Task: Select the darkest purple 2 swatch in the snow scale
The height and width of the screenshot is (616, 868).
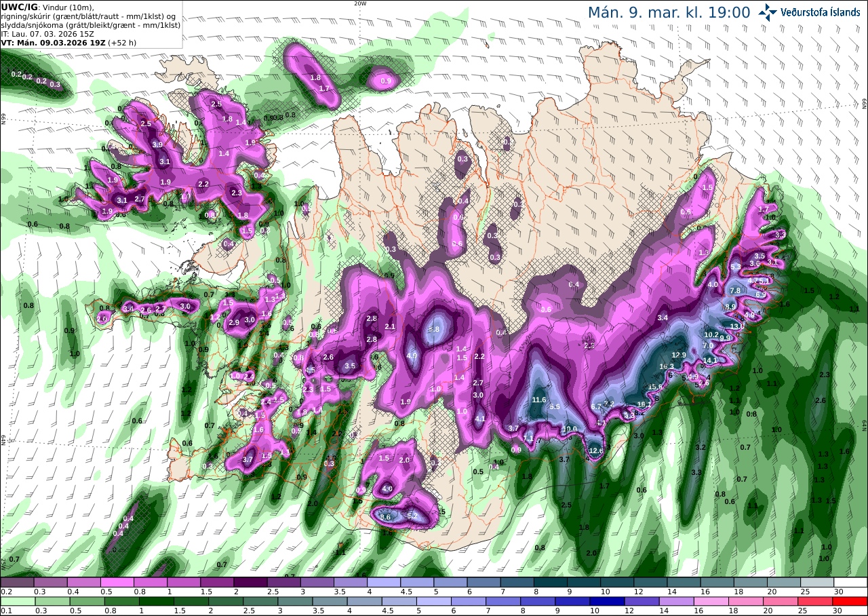Action: [250, 582]
